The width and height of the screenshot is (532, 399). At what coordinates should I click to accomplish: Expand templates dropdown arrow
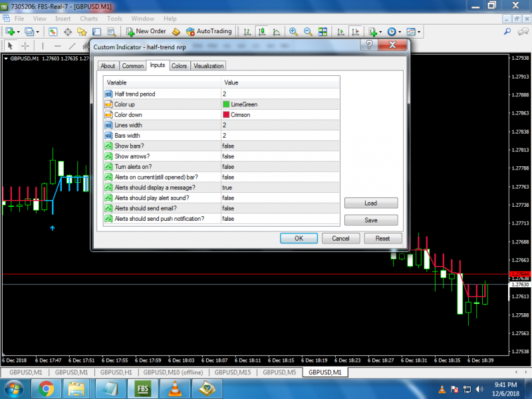pyautogui.click(x=419, y=32)
